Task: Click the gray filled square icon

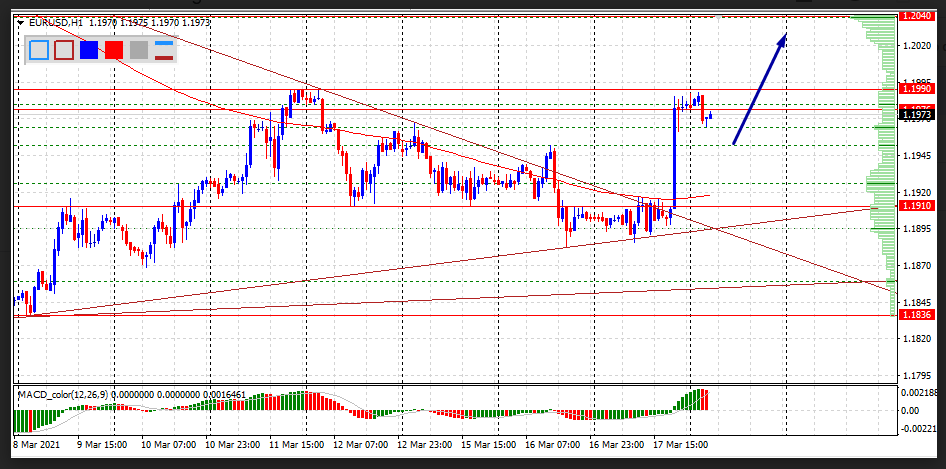Action: tap(139, 50)
